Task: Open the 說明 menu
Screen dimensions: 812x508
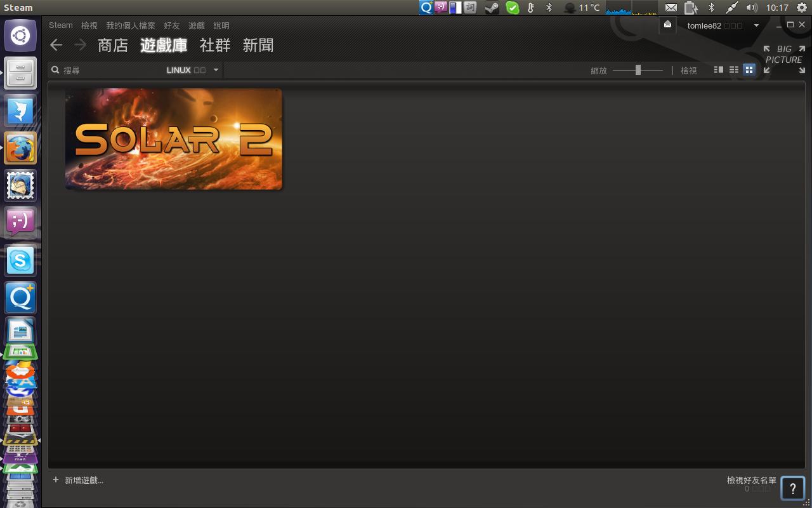Action: (x=221, y=25)
